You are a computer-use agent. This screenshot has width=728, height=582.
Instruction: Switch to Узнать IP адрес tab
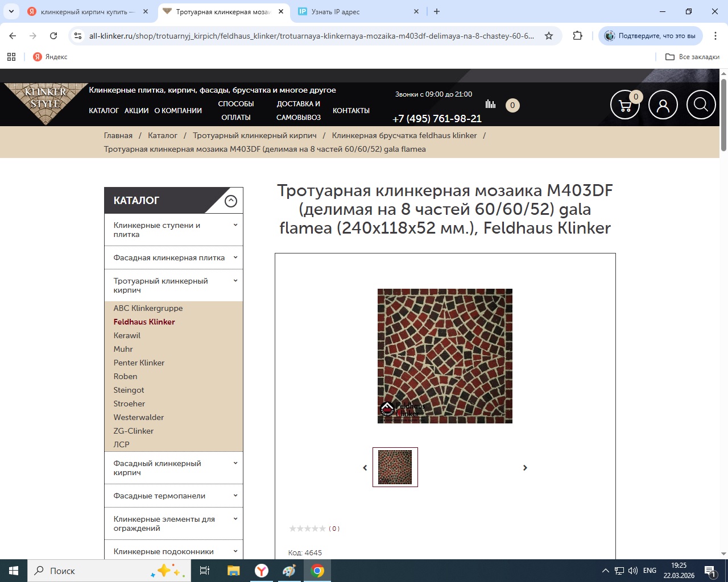358,11
